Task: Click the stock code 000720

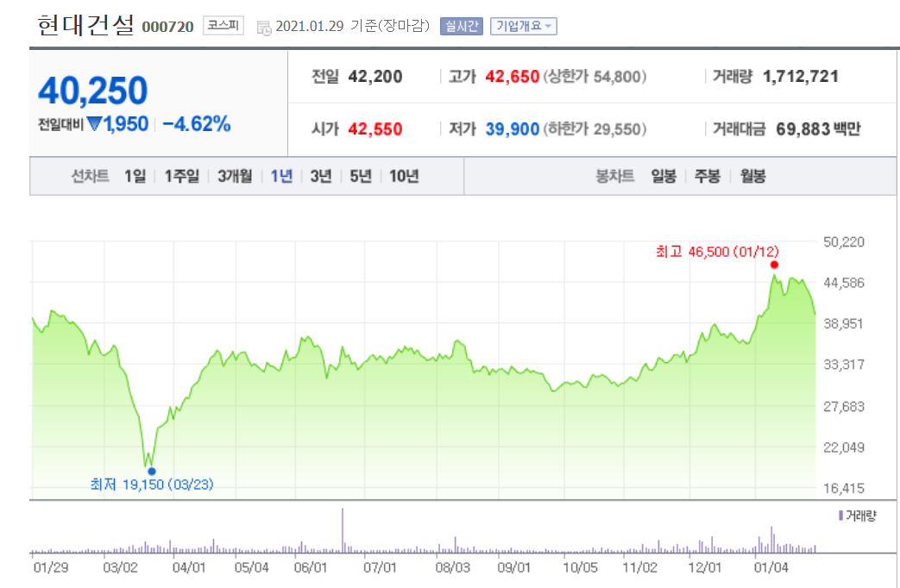Action: click(x=167, y=27)
